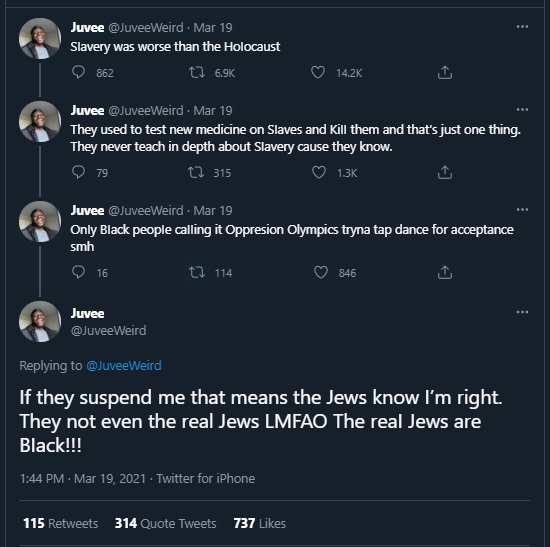Share the second tweet about medicine testing
Screen dimensions: 550x547
click(445, 172)
